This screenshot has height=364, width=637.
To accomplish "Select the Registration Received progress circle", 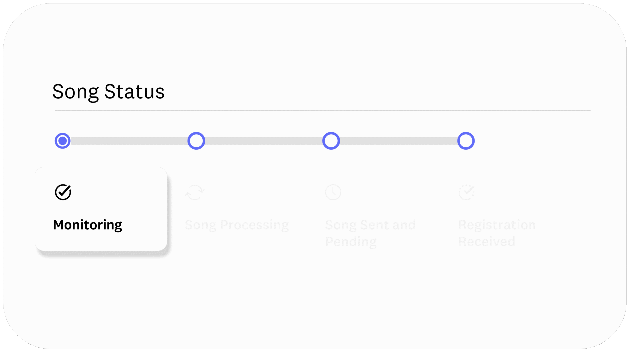I will point(466,140).
